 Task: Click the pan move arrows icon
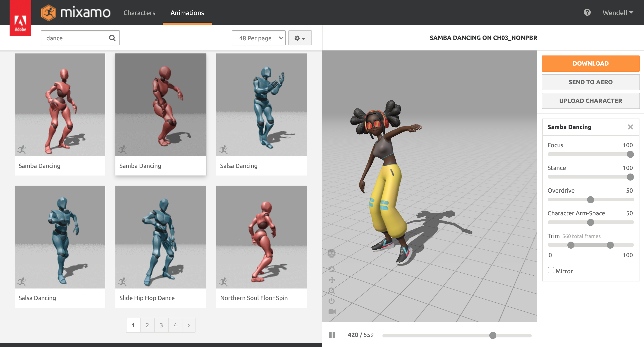pyautogui.click(x=332, y=280)
